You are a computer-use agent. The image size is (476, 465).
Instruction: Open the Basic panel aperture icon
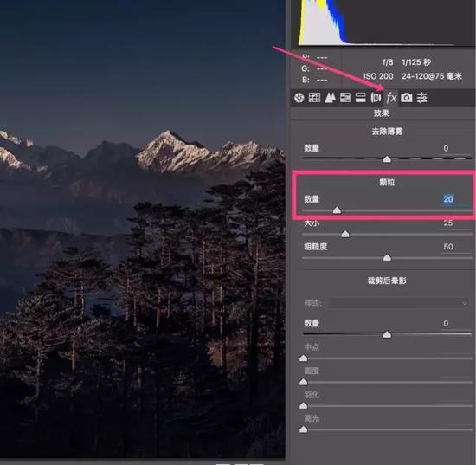click(x=299, y=98)
